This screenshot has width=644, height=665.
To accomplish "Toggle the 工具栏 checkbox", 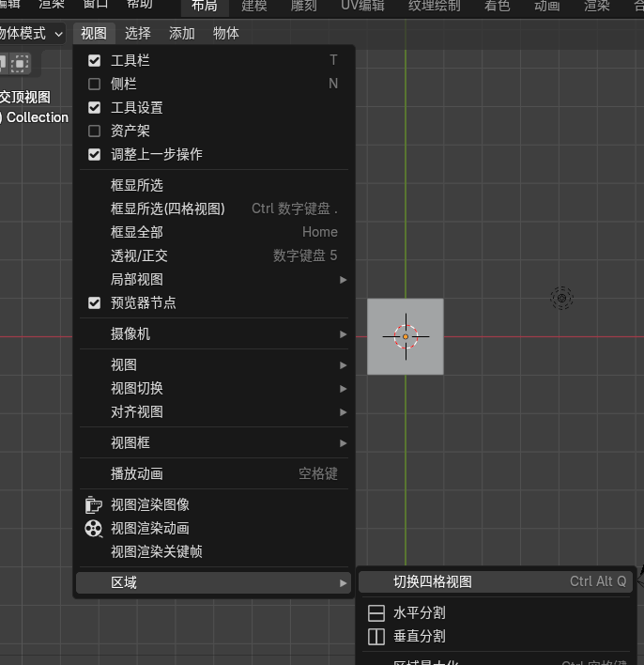I will pos(94,61).
